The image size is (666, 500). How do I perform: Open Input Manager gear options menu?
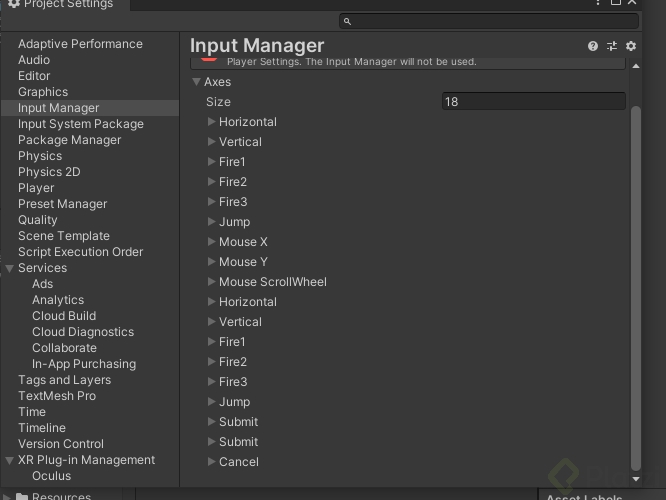point(631,46)
